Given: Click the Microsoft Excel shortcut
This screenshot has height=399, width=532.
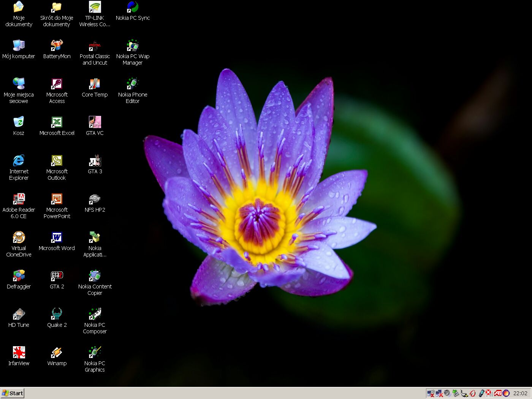Looking at the screenshot, I should pos(57,122).
